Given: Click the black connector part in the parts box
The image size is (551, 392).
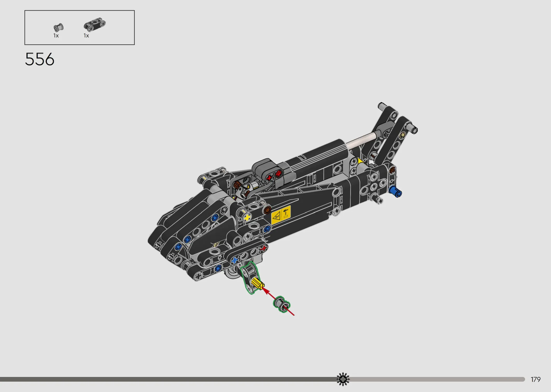Looking at the screenshot, I should (x=95, y=24).
